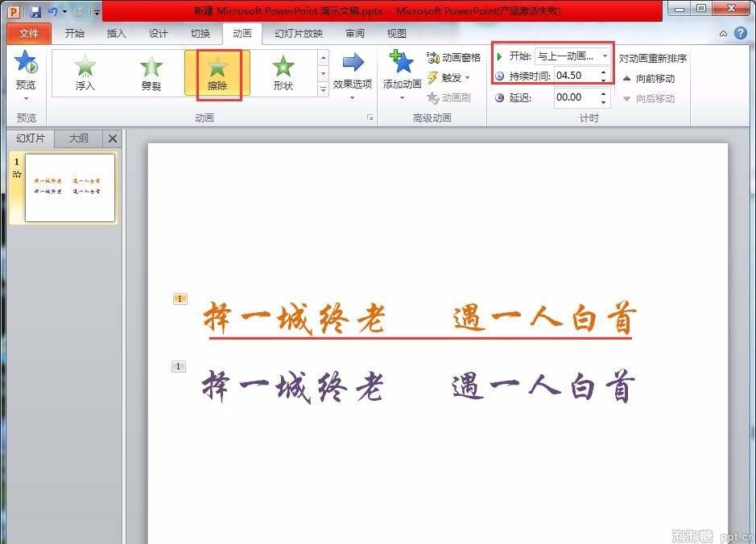The image size is (756, 544).
Task: Select slide 1 thumbnail in panel
Action: tap(70, 188)
